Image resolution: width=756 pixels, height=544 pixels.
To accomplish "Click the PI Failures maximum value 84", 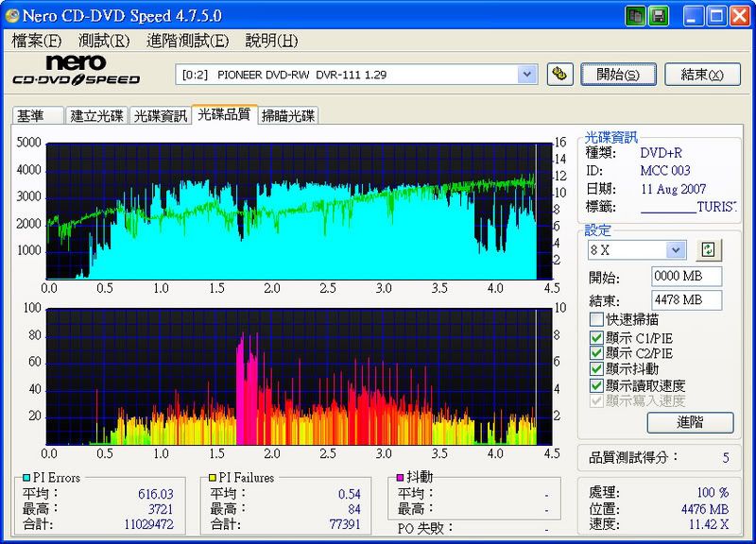I will click(354, 509).
